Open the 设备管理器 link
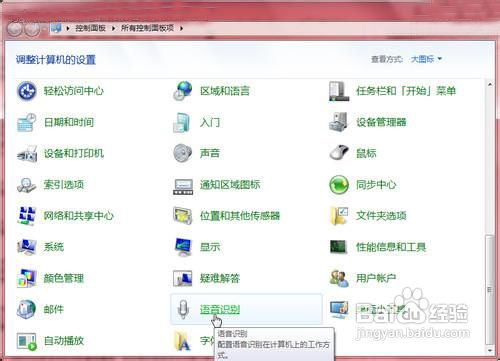This screenshot has width=500, height=361. tap(381, 122)
